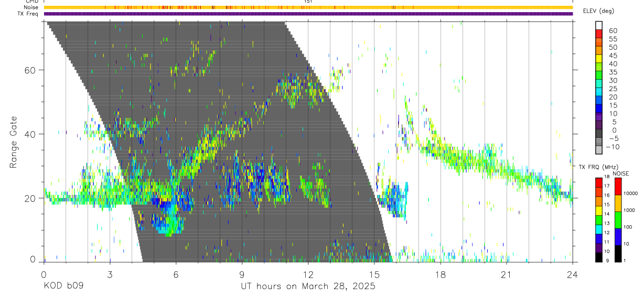644x297 pixels.
Task: Click the x-axis tick label '21'
Action: 506,274
